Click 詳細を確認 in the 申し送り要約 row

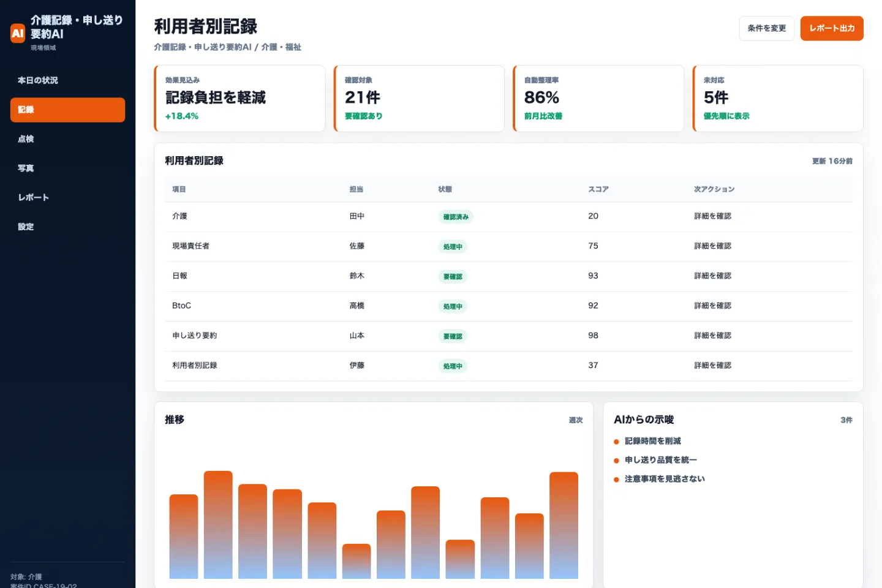(712, 336)
